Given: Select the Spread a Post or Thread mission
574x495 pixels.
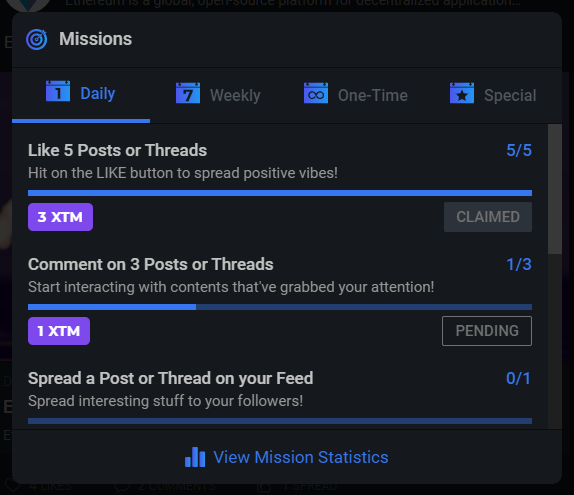Looking at the screenshot, I should [x=171, y=379].
